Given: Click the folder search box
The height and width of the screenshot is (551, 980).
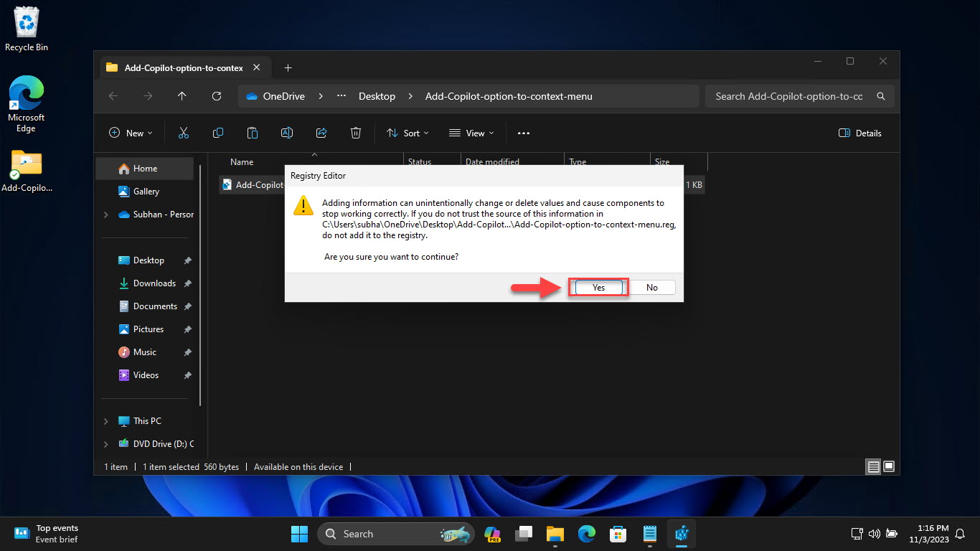Looking at the screenshot, I should pyautogui.click(x=800, y=96).
